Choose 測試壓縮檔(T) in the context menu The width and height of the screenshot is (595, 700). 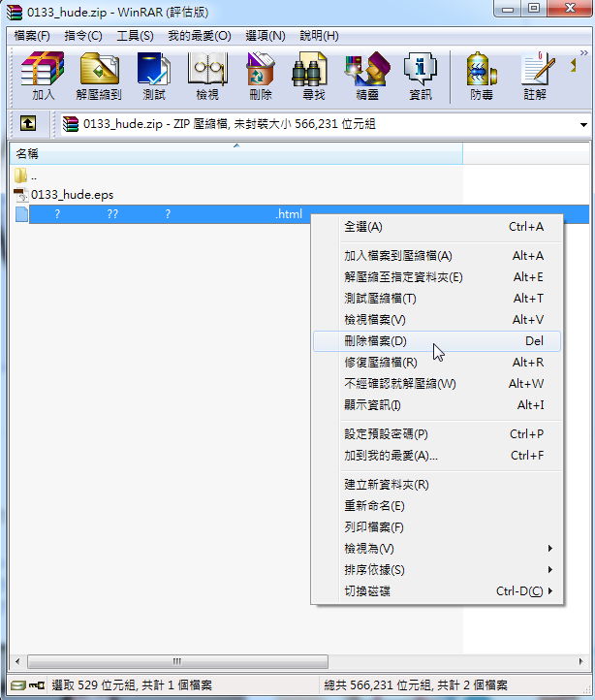click(x=437, y=299)
